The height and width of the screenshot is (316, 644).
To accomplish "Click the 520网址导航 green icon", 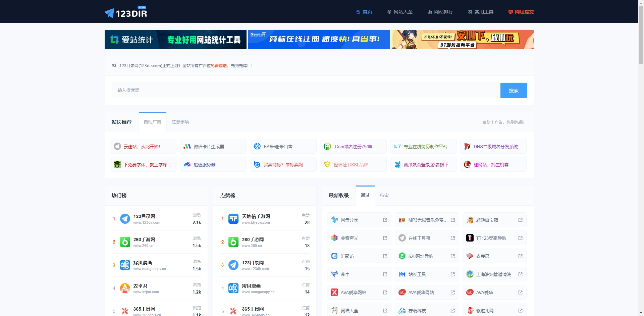I will coord(402,256).
